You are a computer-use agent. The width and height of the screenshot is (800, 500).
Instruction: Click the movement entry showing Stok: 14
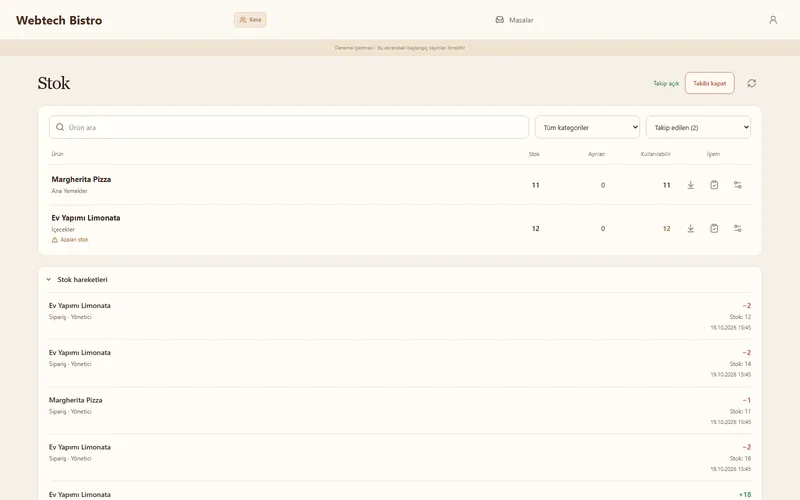400,363
